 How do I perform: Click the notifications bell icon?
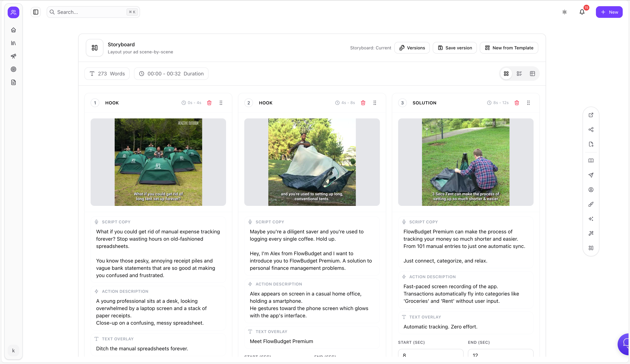(x=582, y=12)
